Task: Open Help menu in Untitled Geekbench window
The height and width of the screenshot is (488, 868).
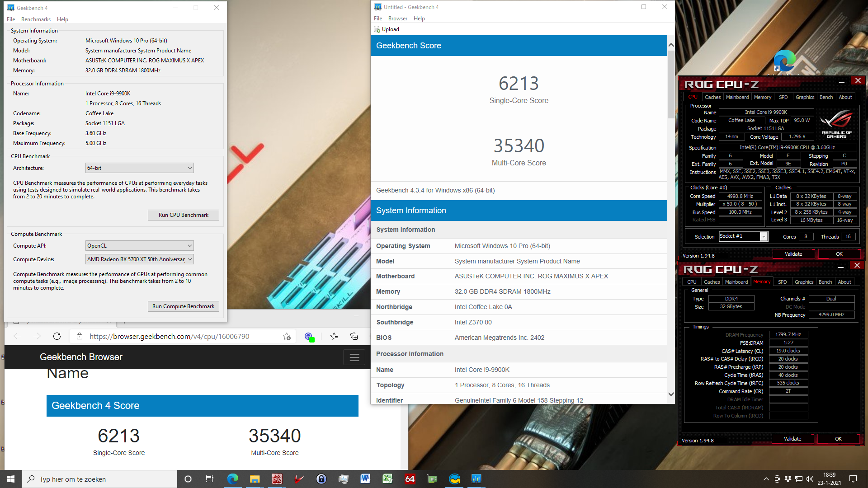Action: point(419,19)
